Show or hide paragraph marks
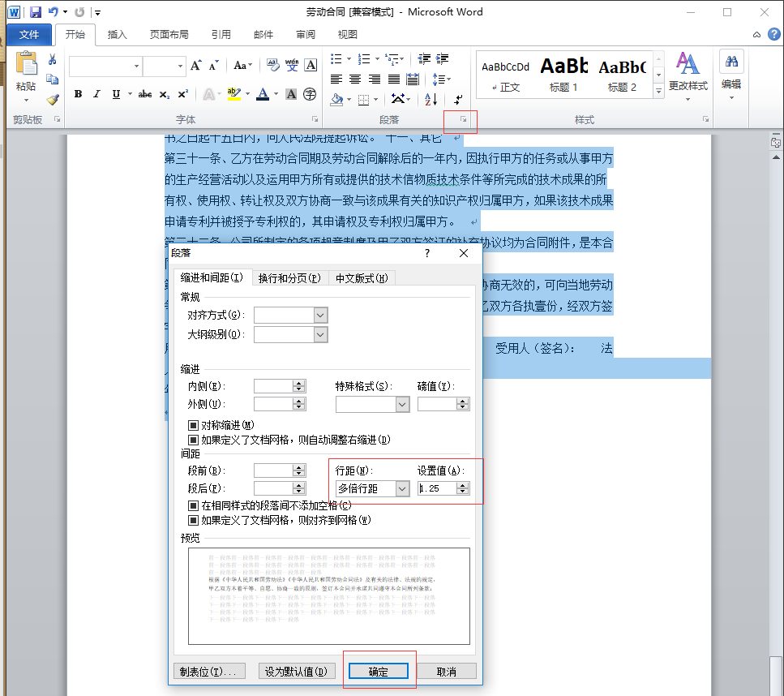 [457, 99]
